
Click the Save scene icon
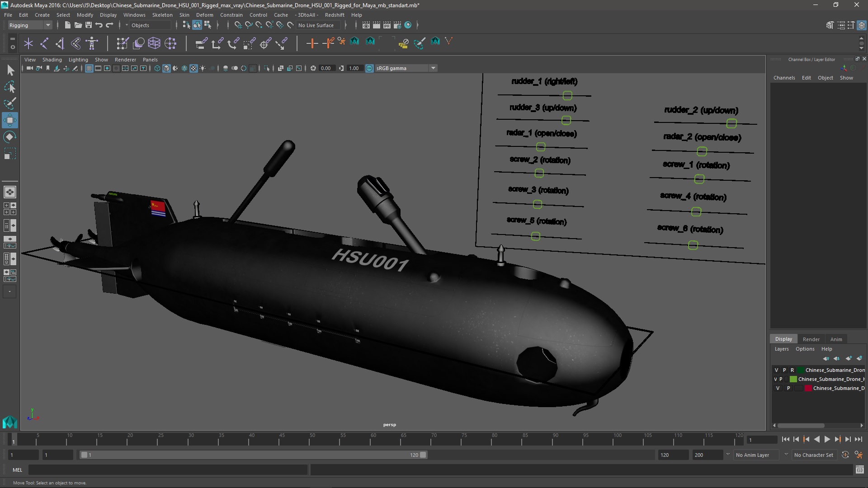point(89,25)
